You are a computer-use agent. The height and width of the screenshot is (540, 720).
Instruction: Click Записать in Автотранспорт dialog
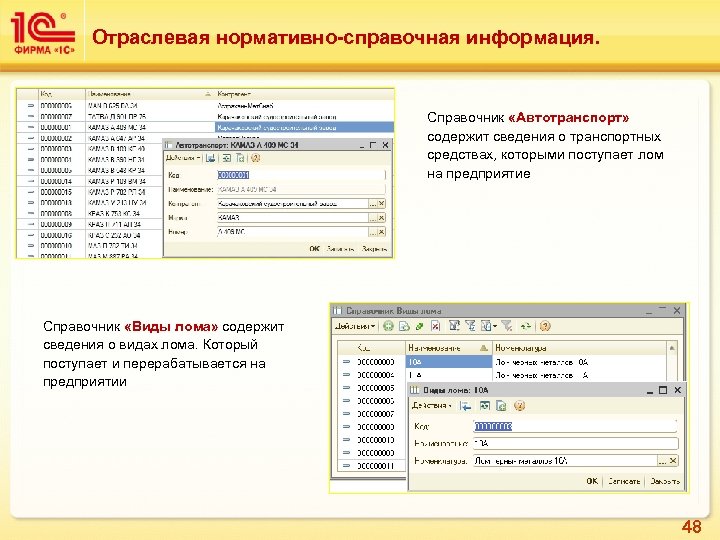pos(340,248)
